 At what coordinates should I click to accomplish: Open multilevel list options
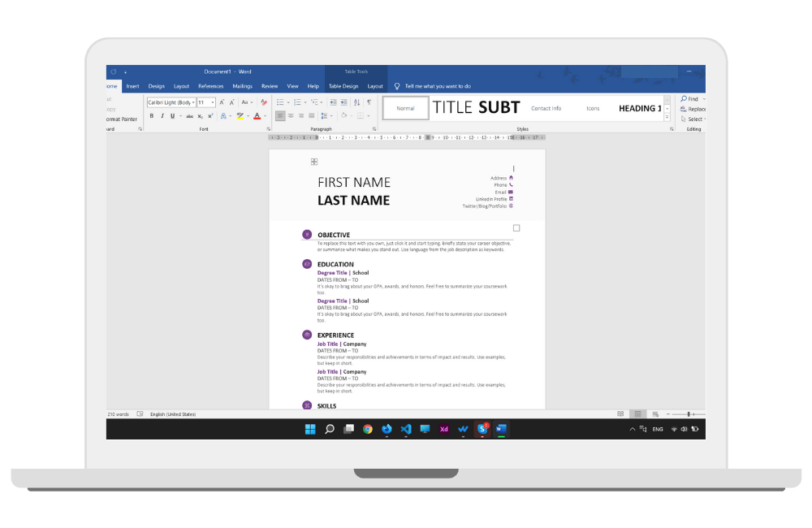coord(314,102)
